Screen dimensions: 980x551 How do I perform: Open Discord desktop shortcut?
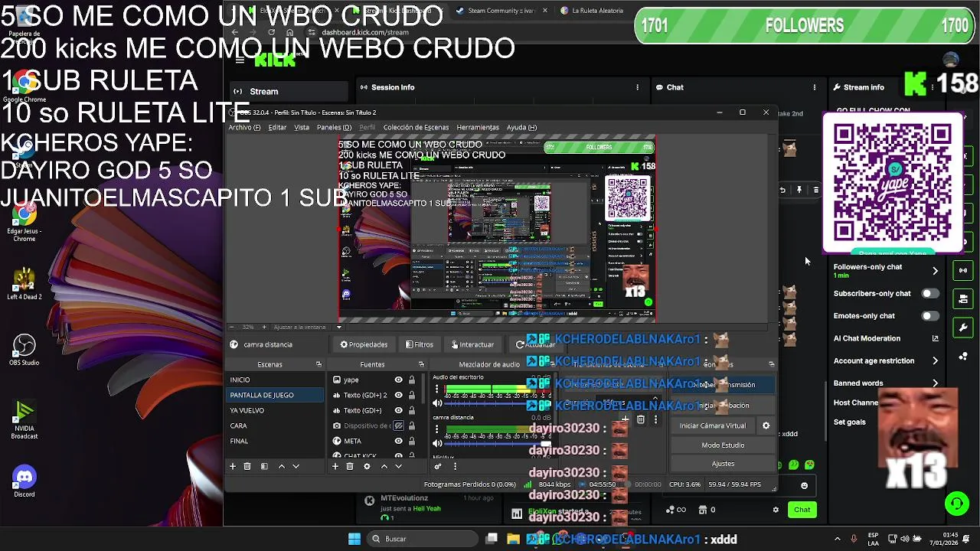coord(24,482)
